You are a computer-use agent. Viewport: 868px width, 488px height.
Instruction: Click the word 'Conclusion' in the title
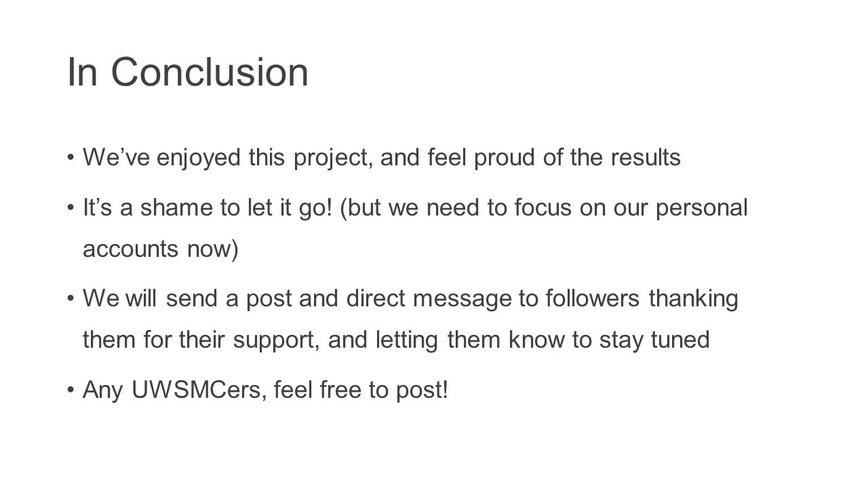coord(210,73)
